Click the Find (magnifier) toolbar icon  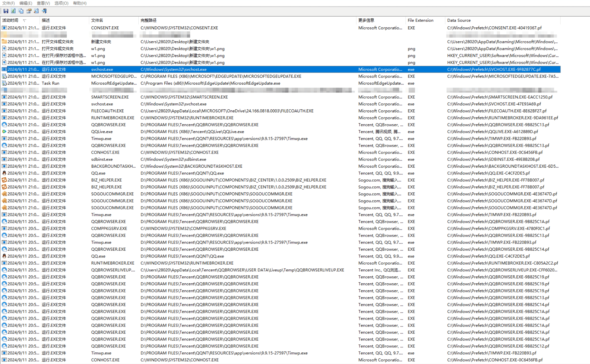(36, 11)
